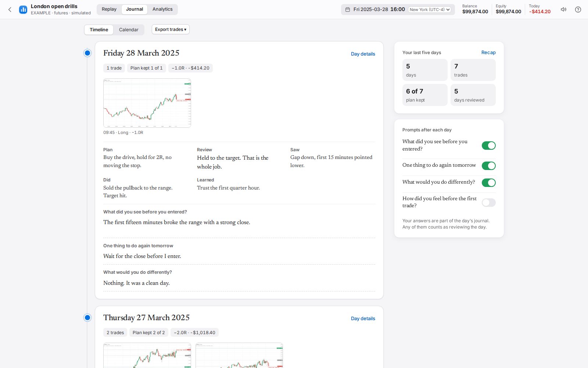Click the back arrow icon
This screenshot has width=588, height=368.
pos(10,10)
